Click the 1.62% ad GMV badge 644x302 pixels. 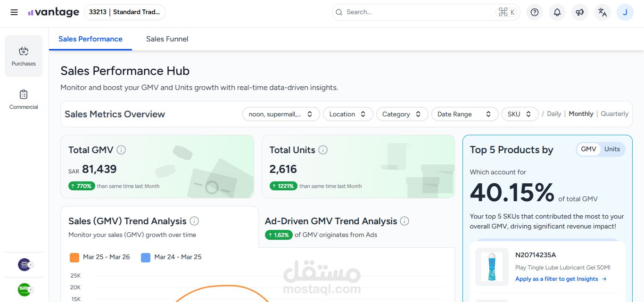tap(279, 235)
